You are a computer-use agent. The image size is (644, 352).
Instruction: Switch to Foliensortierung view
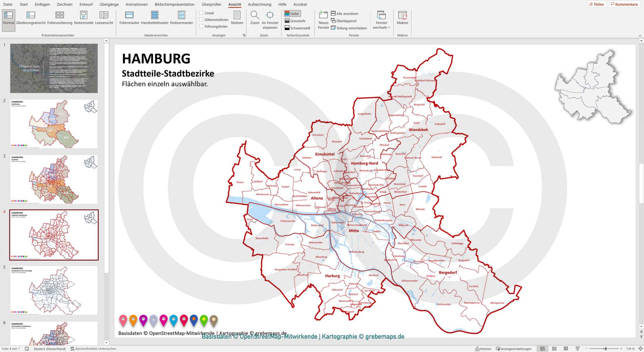point(60,19)
